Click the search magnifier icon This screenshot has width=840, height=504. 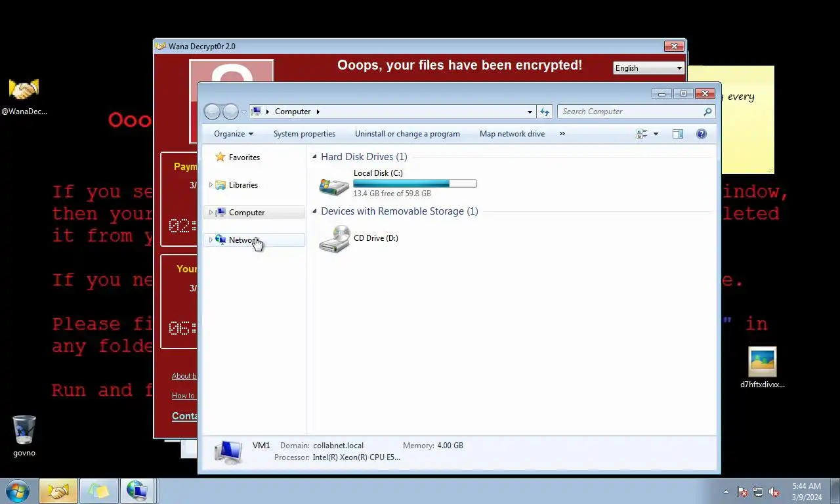[707, 112]
